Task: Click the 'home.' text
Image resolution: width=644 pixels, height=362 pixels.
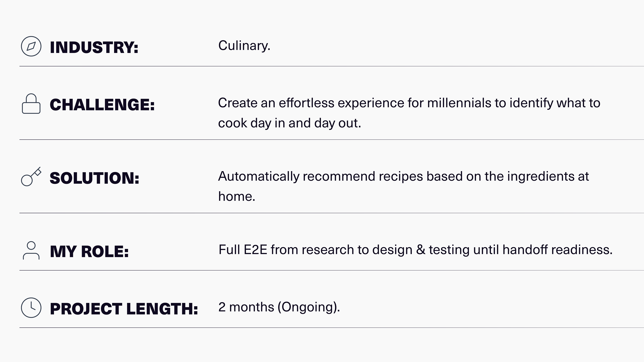Action: click(236, 196)
